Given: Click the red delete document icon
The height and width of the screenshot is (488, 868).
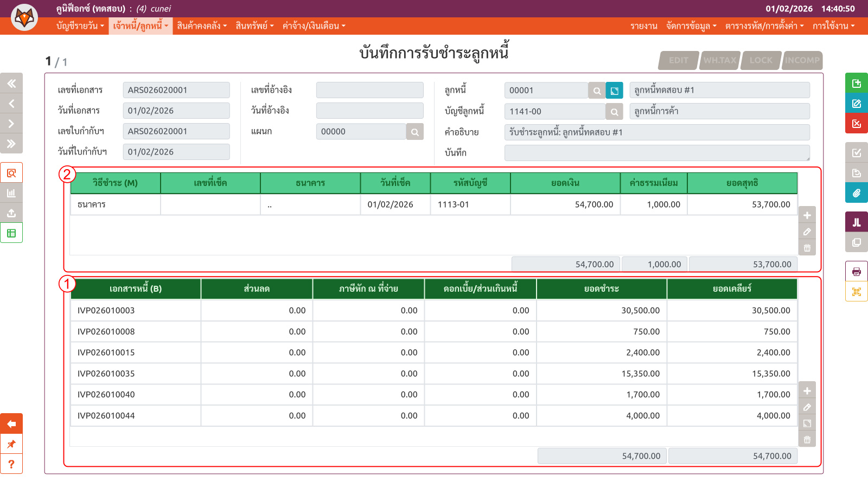Looking at the screenshot, I should click(856, 124).
